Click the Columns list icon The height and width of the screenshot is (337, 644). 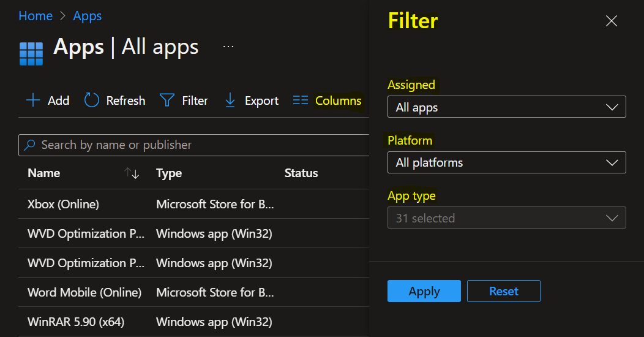click(x=300, y=100)
